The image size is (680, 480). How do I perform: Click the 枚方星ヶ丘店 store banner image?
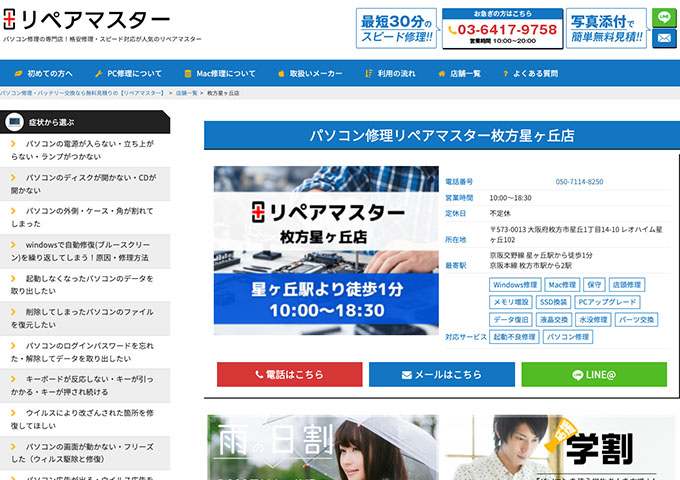pyautogui.click(x=326, y=250)
